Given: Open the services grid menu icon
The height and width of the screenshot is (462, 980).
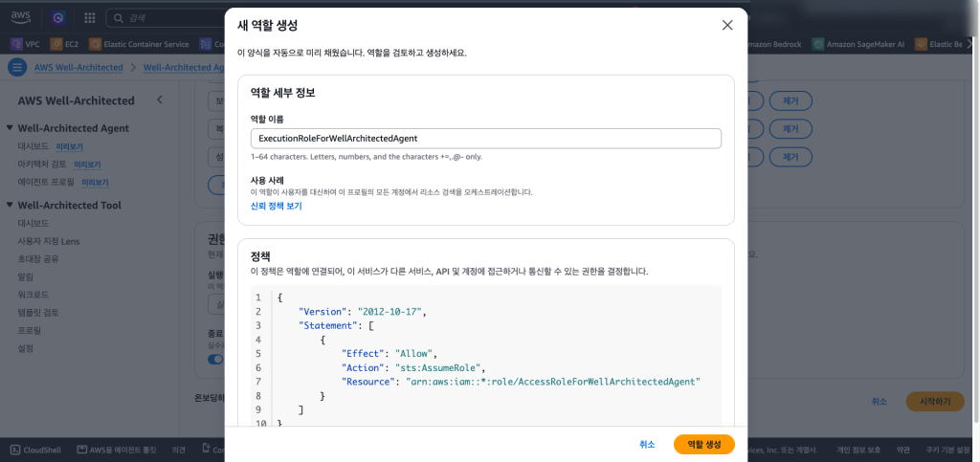Looking at the screenshot, I should (x=89, y=18).
